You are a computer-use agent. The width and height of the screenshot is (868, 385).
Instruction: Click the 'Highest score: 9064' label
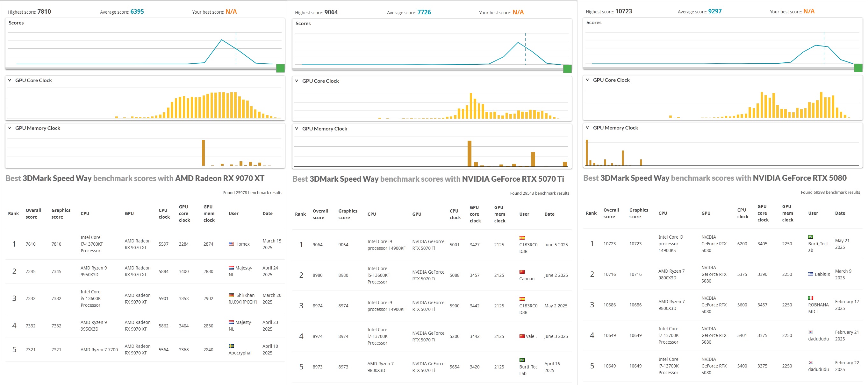click(x=316, y=12)
